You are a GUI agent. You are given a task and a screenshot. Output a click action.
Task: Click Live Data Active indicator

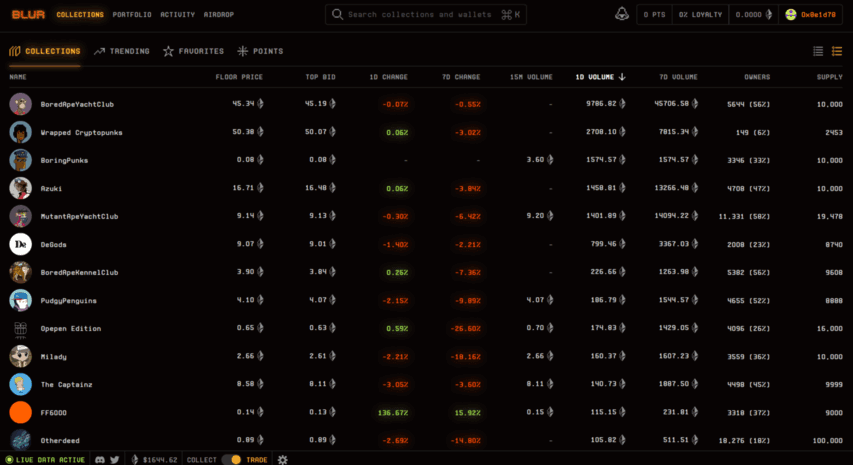[45, 460]
